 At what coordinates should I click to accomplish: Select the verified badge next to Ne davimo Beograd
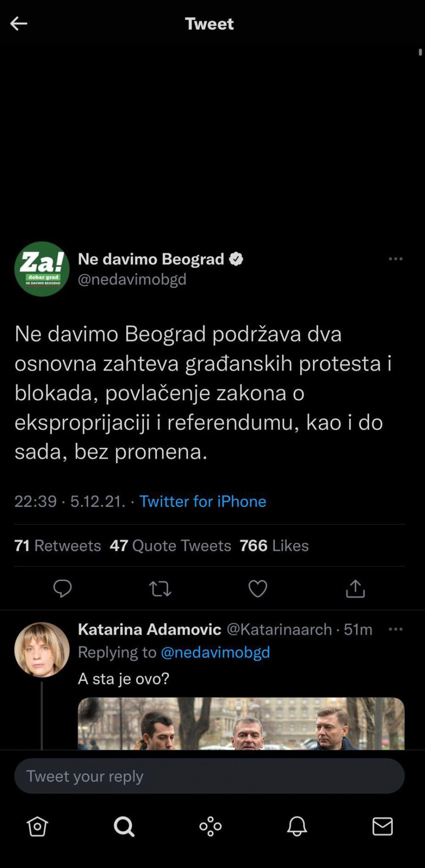(235, 259)
